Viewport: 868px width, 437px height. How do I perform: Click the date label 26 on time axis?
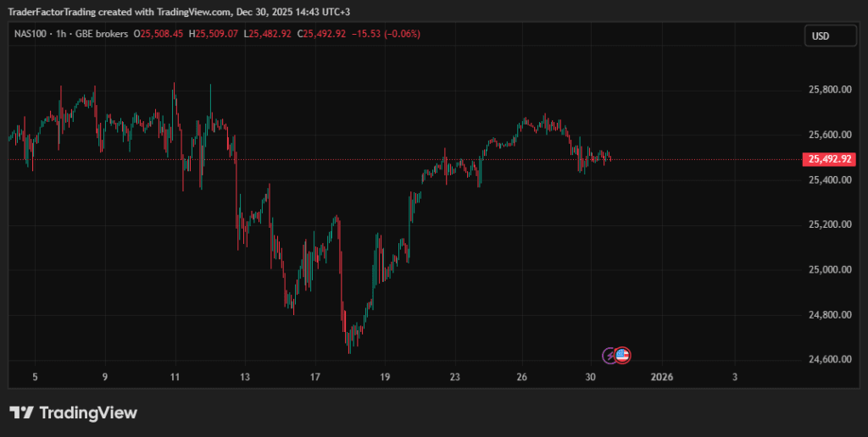point(522,377)
